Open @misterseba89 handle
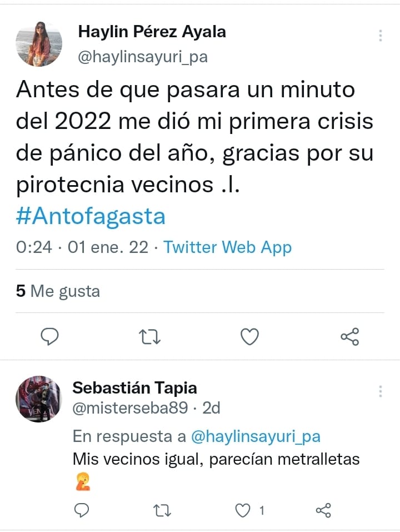The height and width of the screenshot is (532, 400). click(130, 408)
